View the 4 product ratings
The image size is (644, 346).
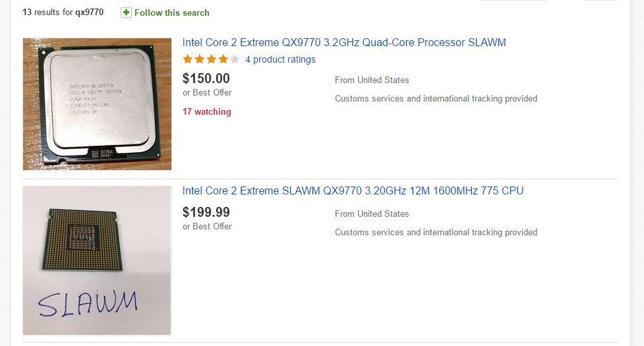click(x=280, y=60)
